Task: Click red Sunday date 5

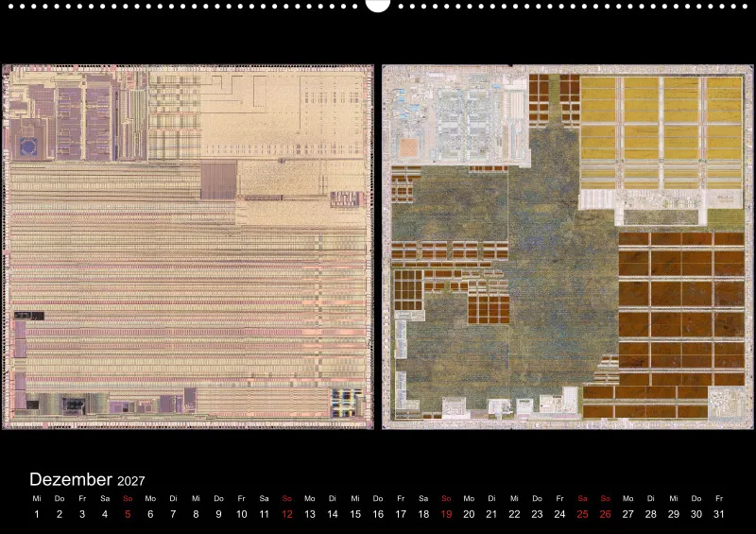Action: click(x=128, y=514)
